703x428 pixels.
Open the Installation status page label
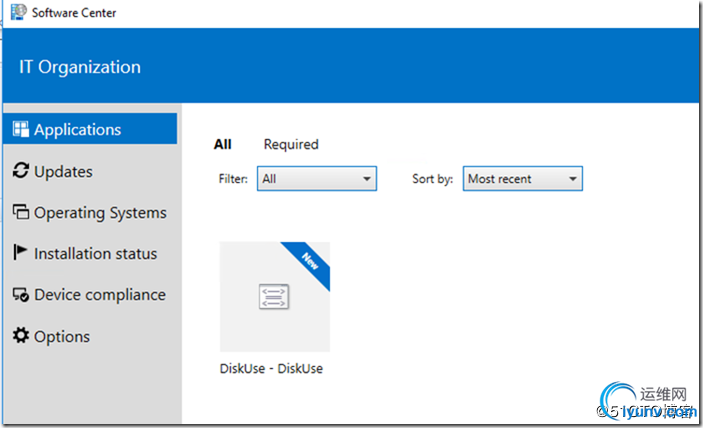(x=95, y=254)
